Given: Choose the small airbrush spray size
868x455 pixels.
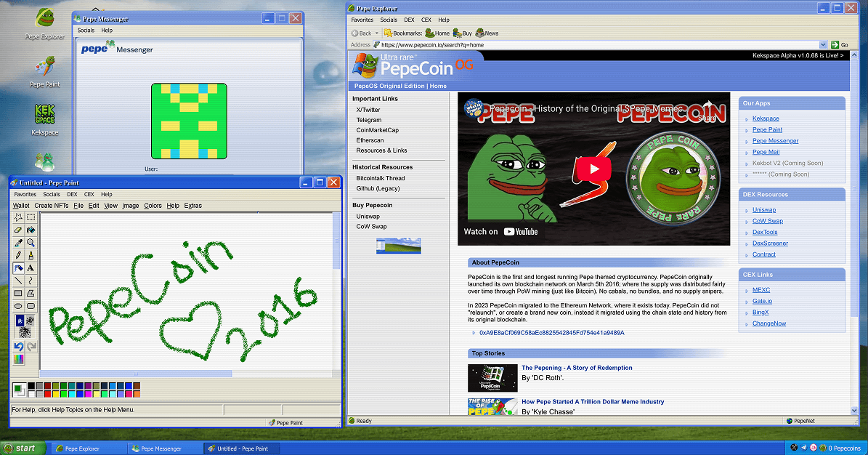Looking at the screenshot, I should click(20, 321).
